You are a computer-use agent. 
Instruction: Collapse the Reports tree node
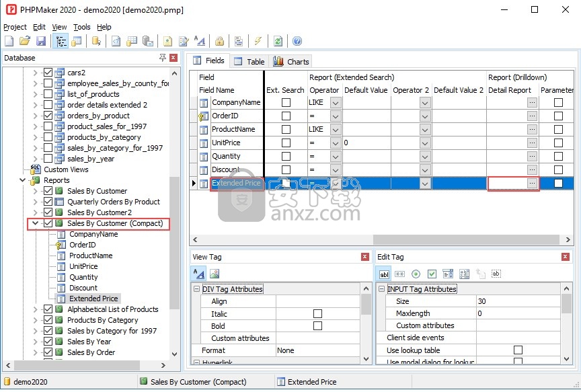(x=23, y=180)
